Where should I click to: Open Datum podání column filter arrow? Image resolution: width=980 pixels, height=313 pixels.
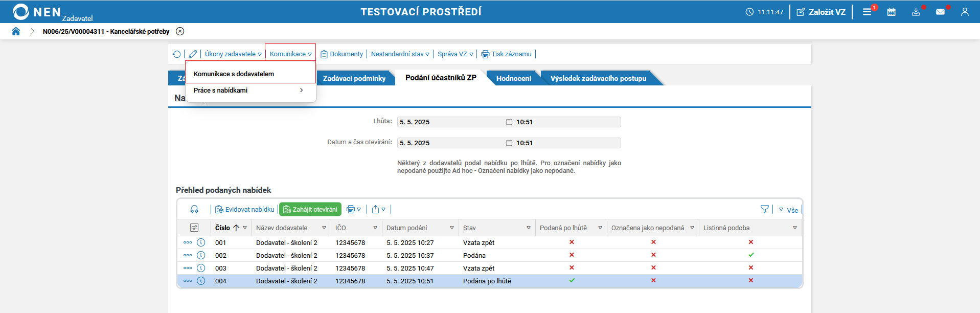(x=452, y=228)
